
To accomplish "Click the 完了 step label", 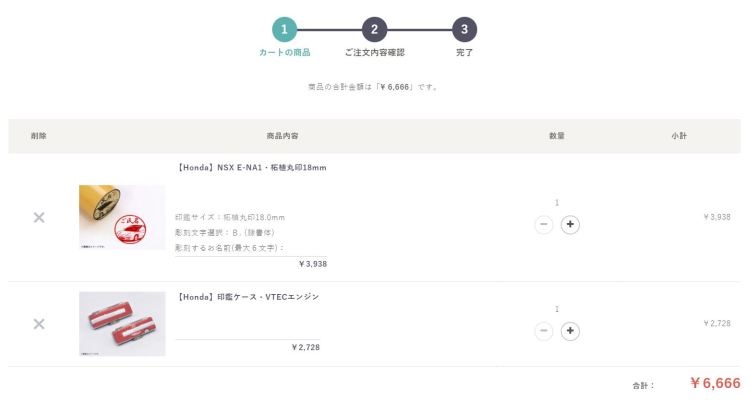I will coord(464,52).
